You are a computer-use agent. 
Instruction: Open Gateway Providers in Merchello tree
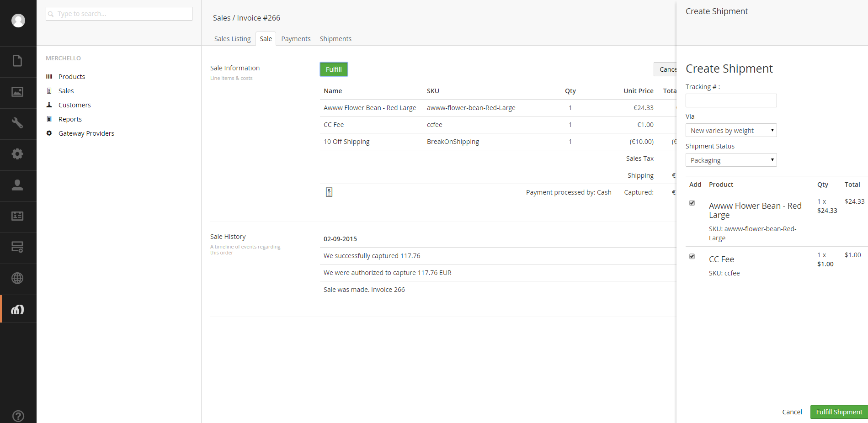coord(86,133)
